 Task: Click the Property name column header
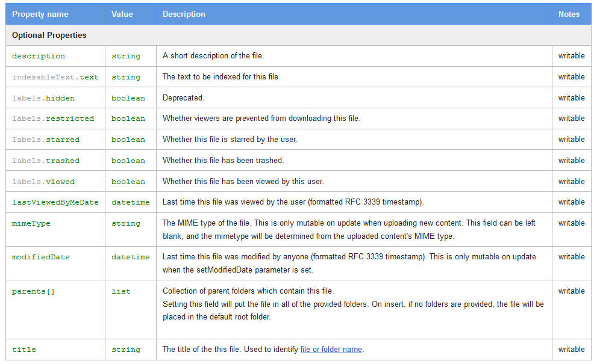coord(40,14)
